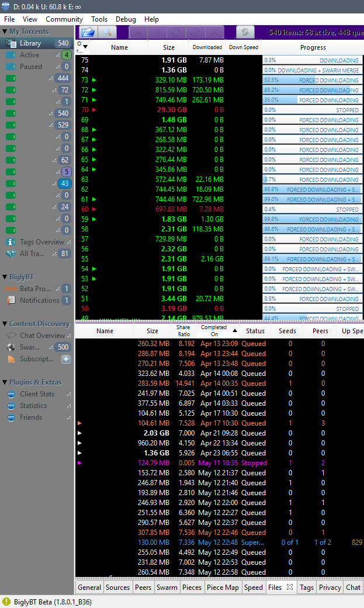The image size is (364, 608).
Task: Select the Super-seeding row with 130.00 MB
Action: (220, 543)
